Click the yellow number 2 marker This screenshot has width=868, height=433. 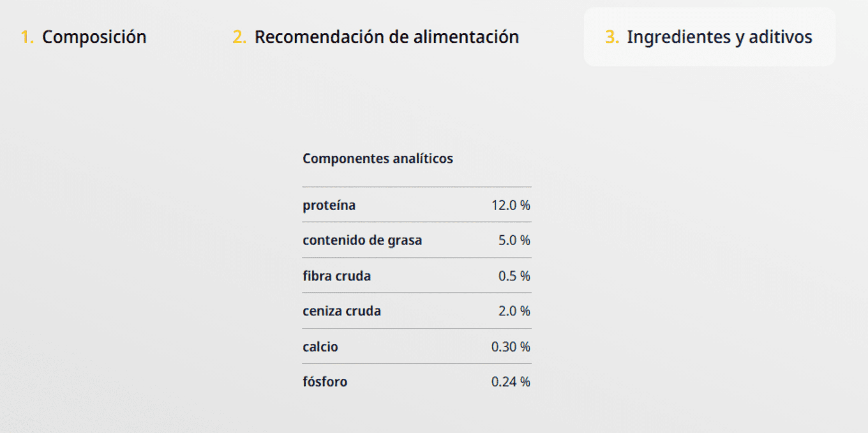tap(239, 37)
